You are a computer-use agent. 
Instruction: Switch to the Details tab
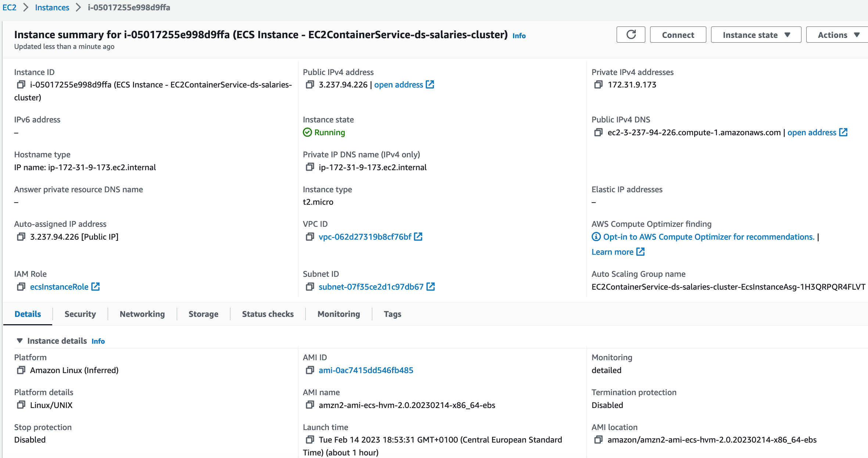(x=28, y=314)
